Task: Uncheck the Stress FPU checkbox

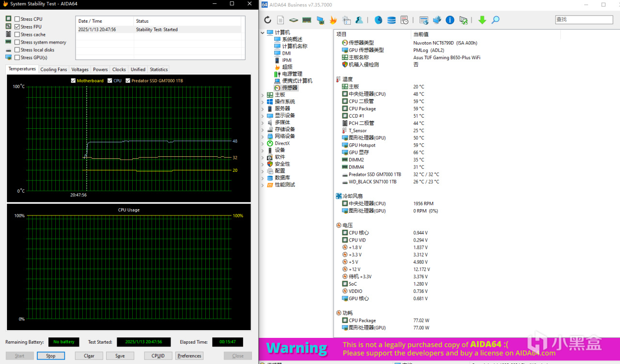Action: click(17, 27)
